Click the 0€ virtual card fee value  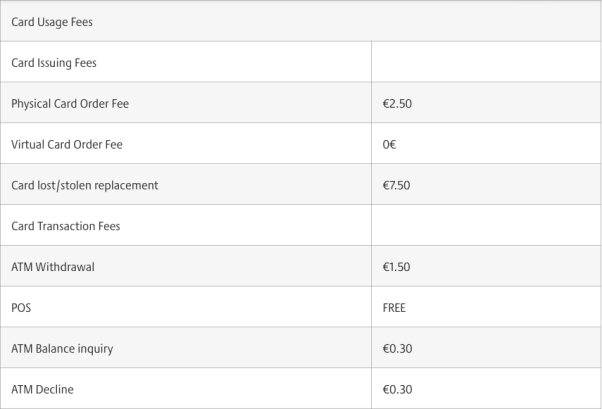[x=389, y=144]
